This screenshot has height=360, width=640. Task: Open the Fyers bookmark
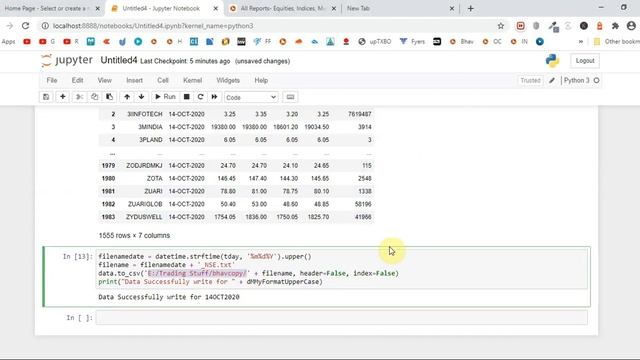(412, 42)
